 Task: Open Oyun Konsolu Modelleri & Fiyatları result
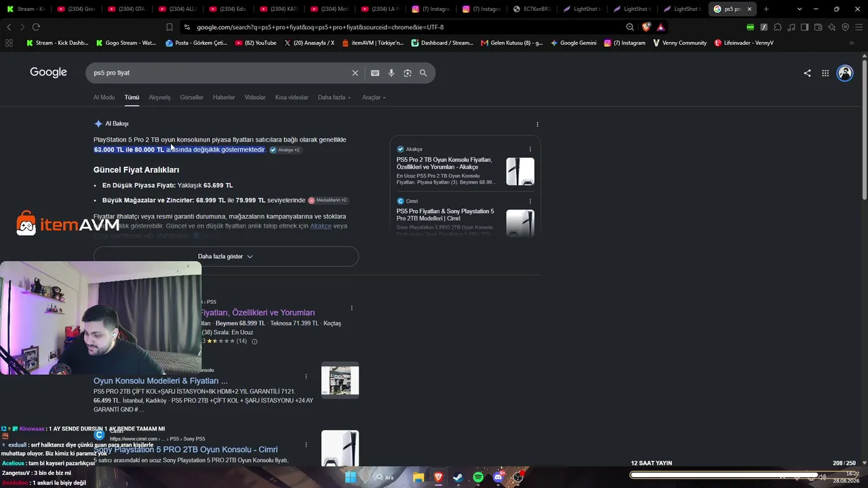click(x=161, y=381)
